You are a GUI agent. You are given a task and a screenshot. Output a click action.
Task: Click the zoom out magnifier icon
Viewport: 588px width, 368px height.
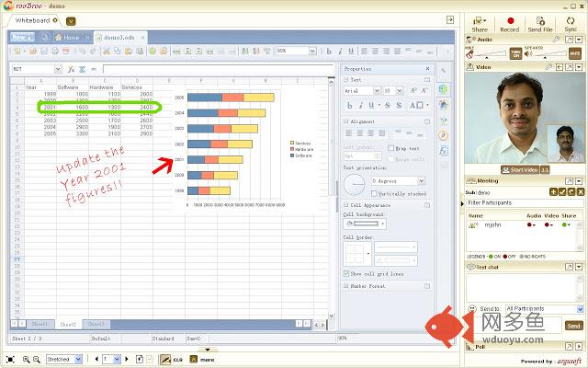pyautogui.click(x=37, y=360)
